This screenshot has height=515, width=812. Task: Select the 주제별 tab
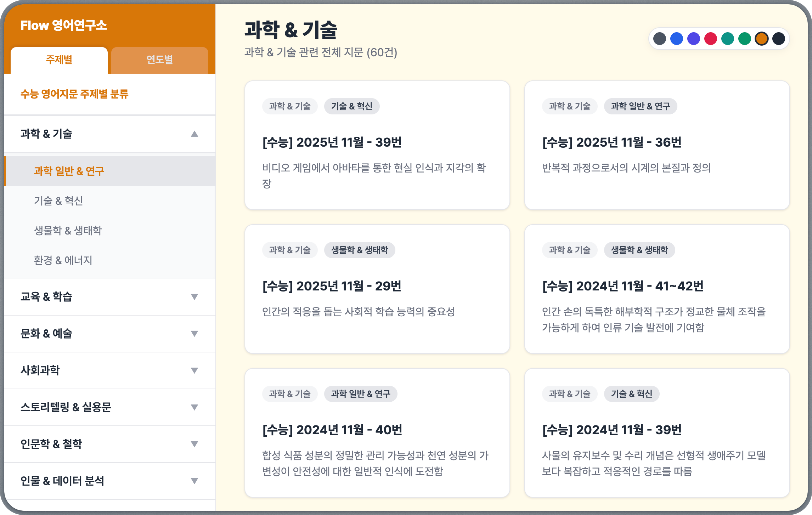coord(59,60)
